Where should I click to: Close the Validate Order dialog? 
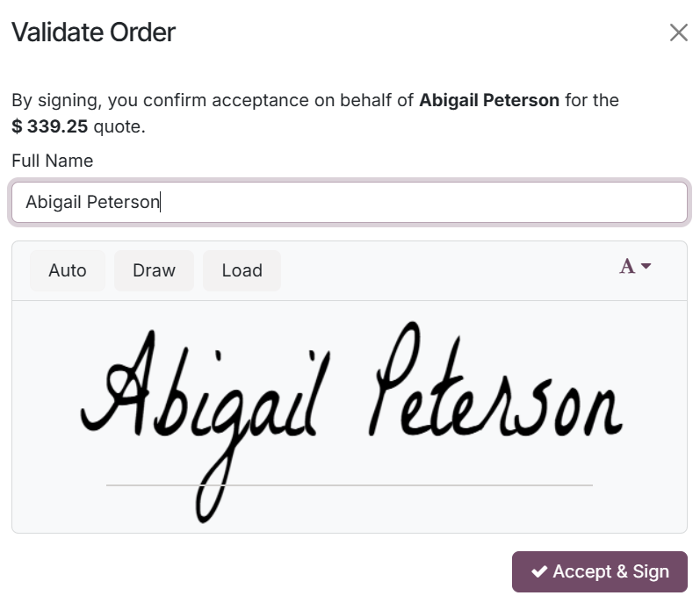tap(679, 32)
